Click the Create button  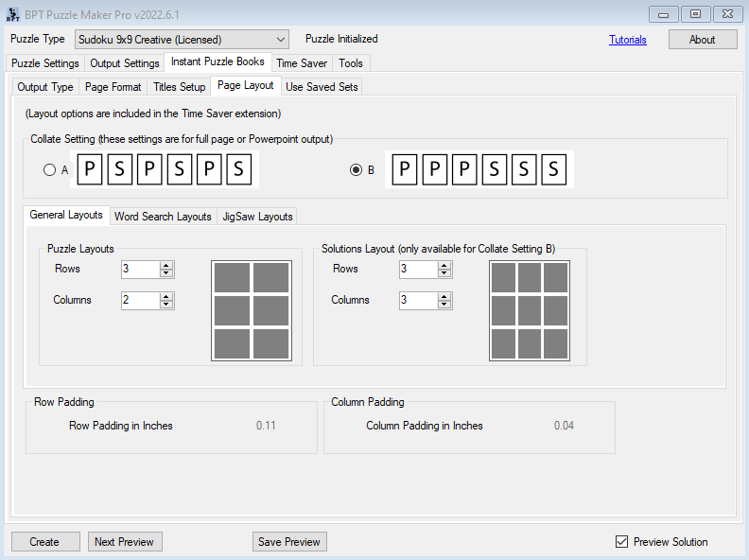point(44,541)
